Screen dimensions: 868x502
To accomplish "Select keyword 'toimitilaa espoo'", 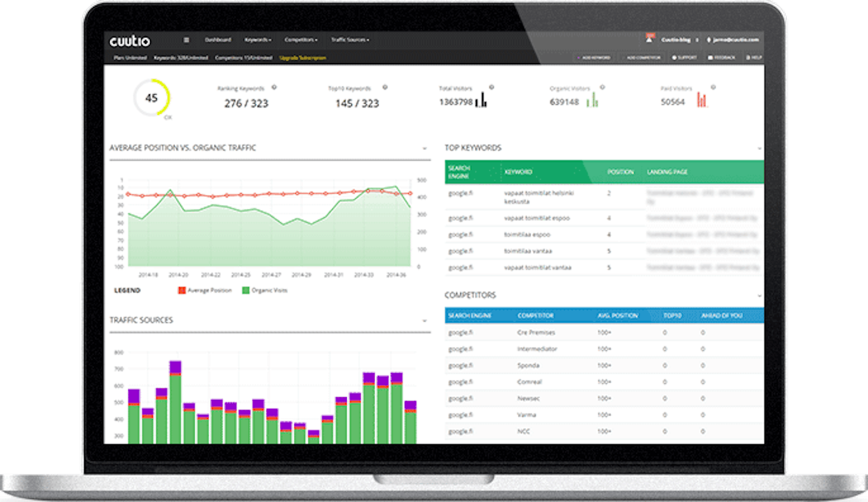I will tap(527, 235).
